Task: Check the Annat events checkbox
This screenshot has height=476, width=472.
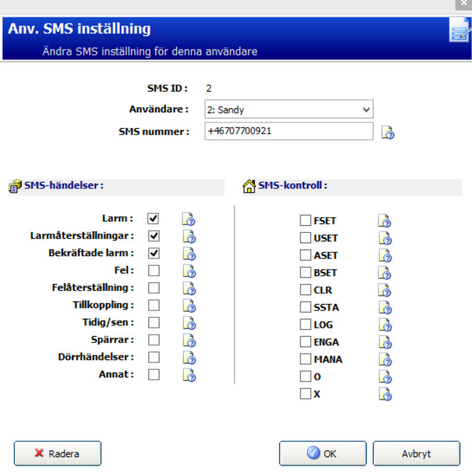Action: [154, 374]
